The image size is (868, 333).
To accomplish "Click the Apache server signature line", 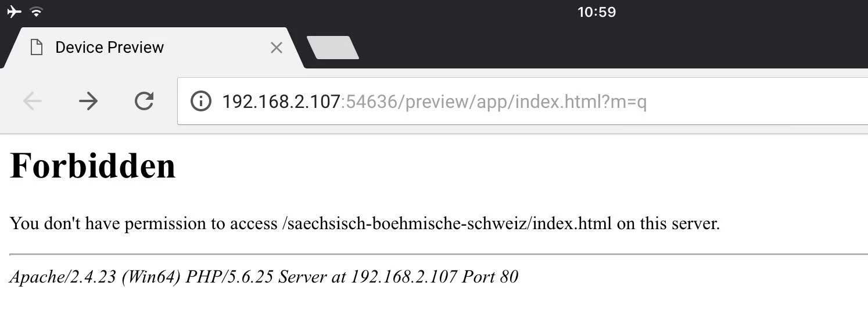I will [264, 277].
